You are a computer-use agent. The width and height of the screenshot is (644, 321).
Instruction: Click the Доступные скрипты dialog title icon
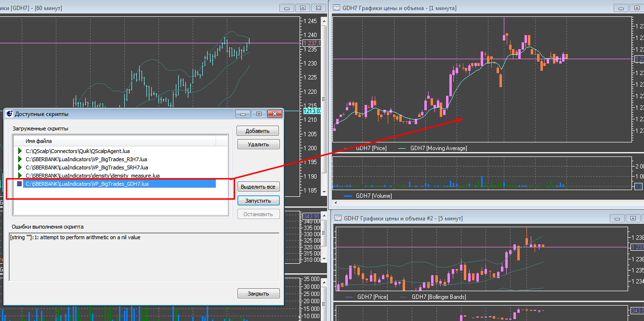coord(9,114)
